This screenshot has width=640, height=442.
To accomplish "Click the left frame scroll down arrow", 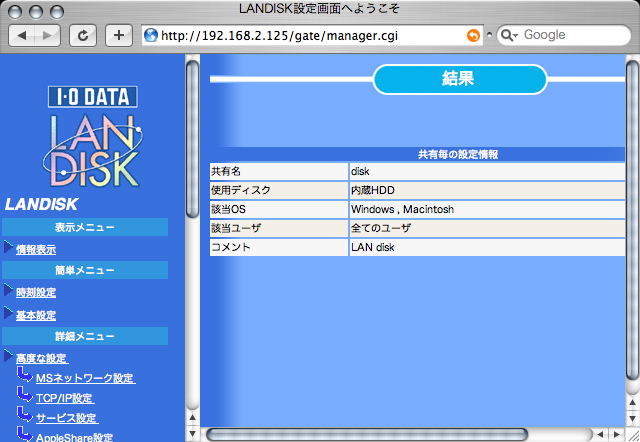I will [x=192, y=433].
